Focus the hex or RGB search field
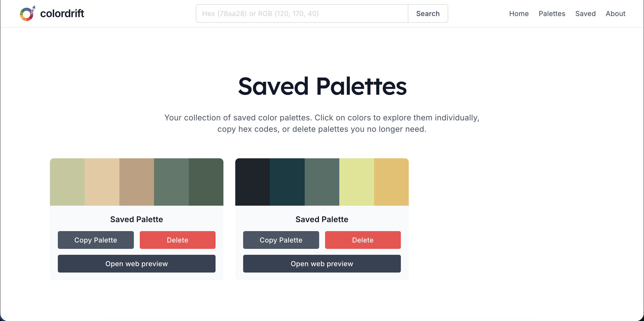This screenshot has width=644, height=321. click(x=302, y=14)
